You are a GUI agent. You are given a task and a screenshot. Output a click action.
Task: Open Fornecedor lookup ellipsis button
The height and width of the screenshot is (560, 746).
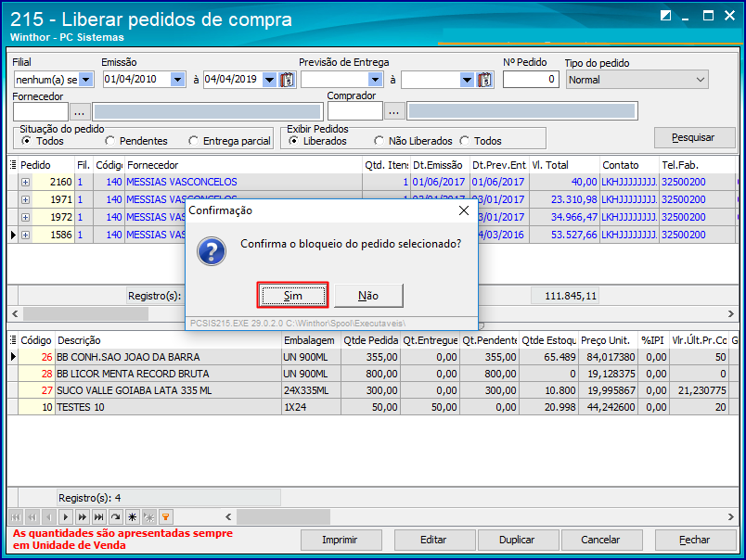(80, 111)
